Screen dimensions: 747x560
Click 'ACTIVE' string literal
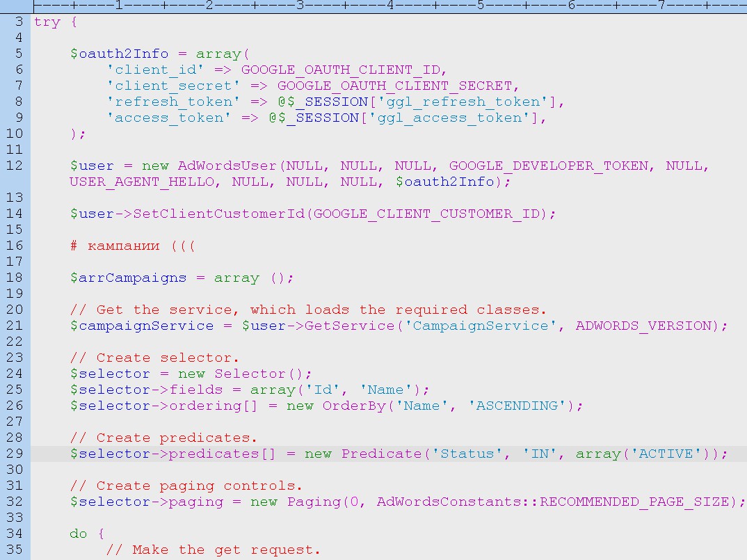[666, 454]
